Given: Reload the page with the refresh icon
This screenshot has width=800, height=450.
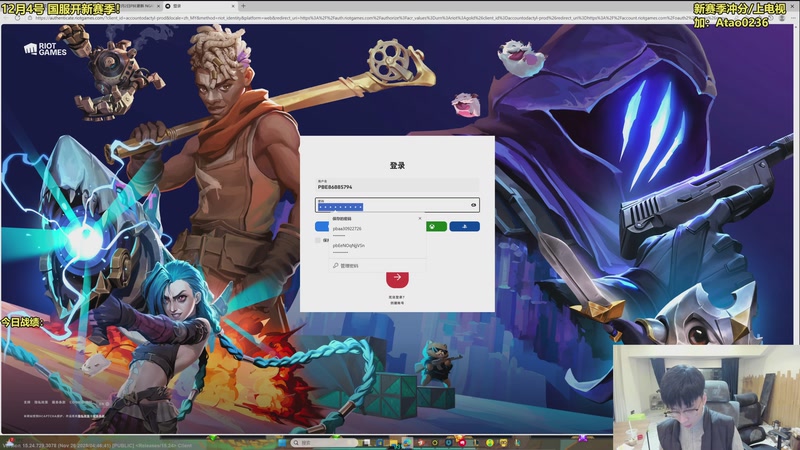Looking at the screenshot, I should 18,18.
